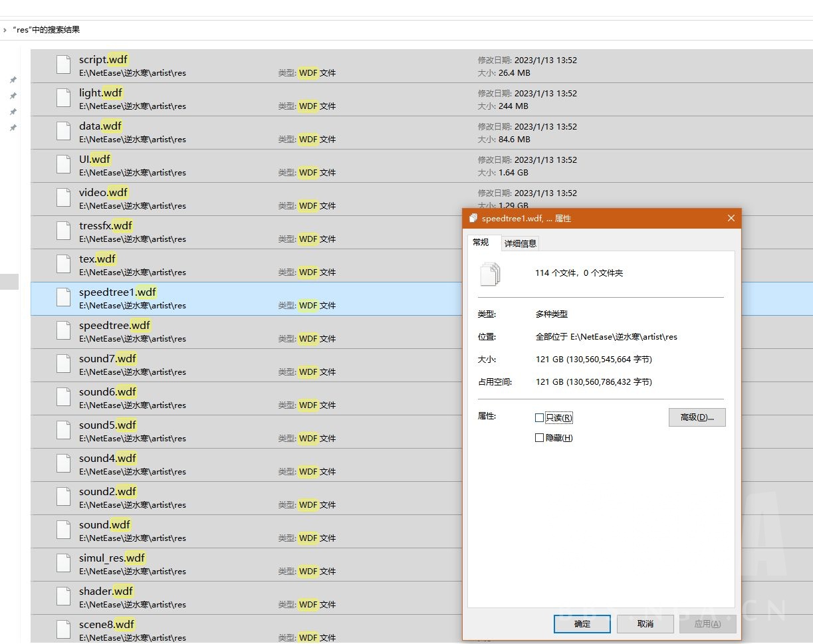Enable the 只读 (read-only) checkbox
The image size is (813, 644).
point(539,418)
